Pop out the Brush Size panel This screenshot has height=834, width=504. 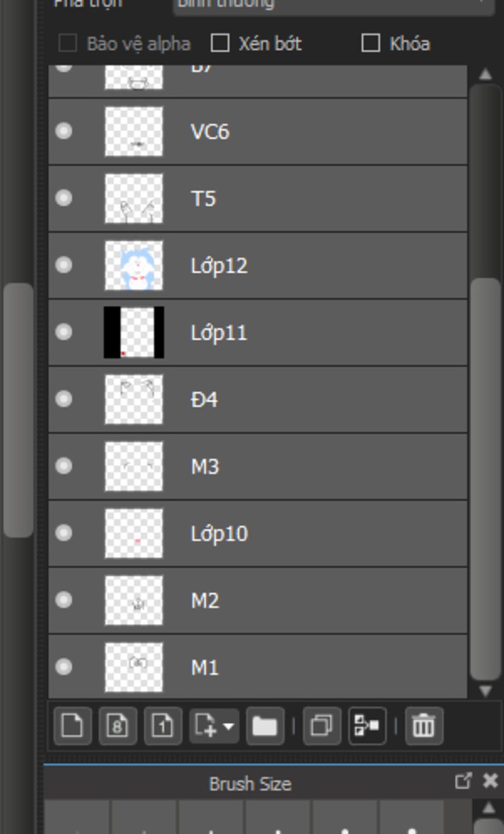(x=463, y=781)
